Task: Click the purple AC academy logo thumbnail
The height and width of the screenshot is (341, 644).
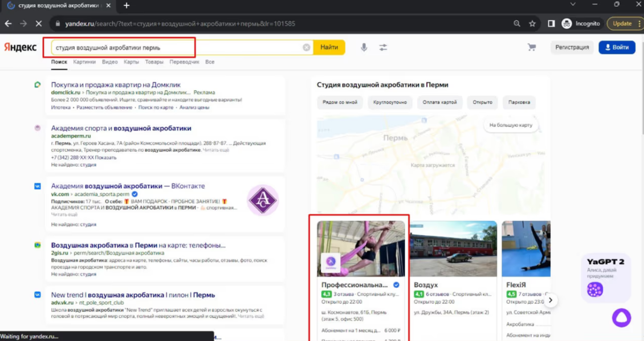Action: (262, 200)
